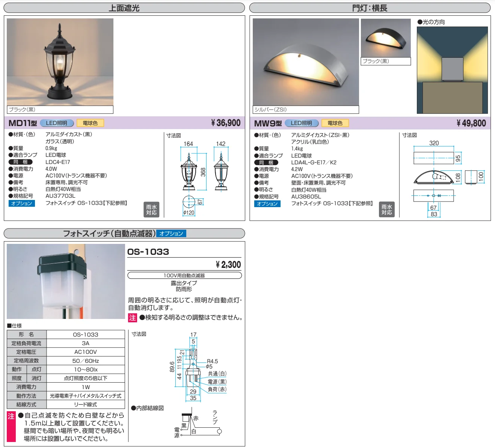Click the 同梱 badge in the MD11 specs
The width and height of the screenshot is (495, 448).
[x=21, y=162]
